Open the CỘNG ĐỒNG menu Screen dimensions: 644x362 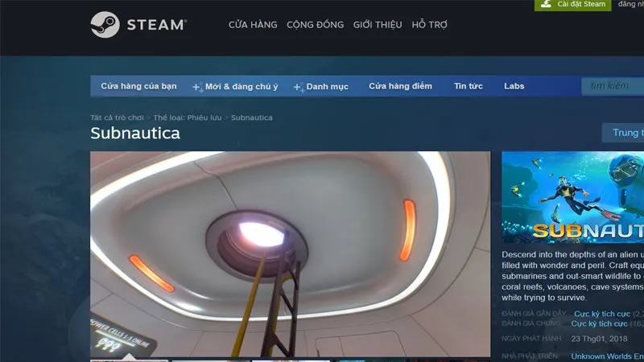[x=315, y=25]
